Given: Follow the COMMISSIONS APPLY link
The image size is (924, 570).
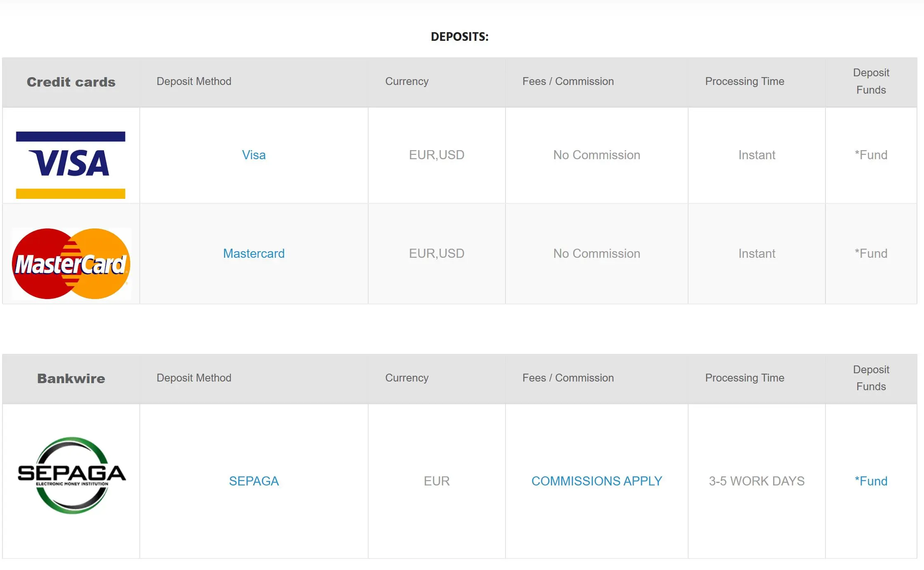Looking at the screenshot, I should [597, 481].
